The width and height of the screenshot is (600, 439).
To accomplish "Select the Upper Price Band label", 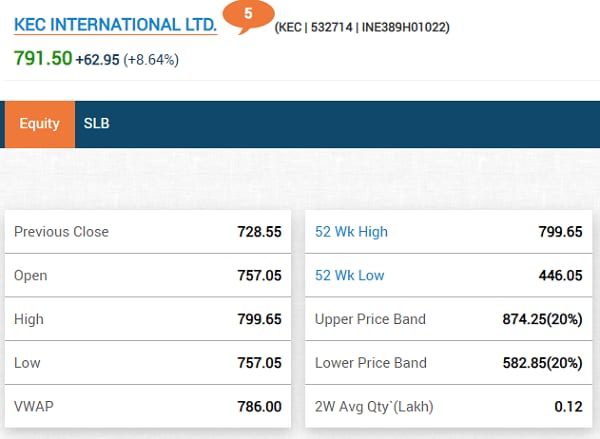I will (370, 319).
